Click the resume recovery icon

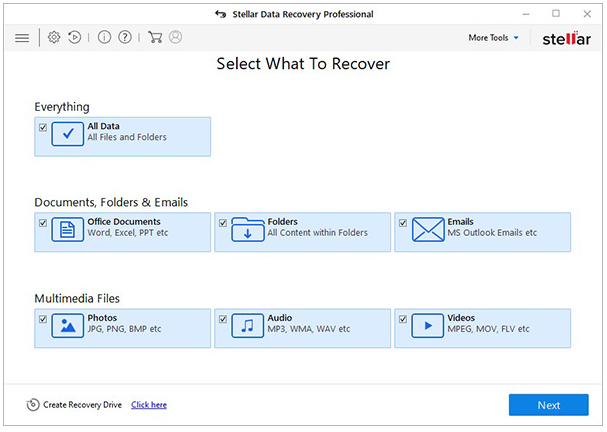74,37
